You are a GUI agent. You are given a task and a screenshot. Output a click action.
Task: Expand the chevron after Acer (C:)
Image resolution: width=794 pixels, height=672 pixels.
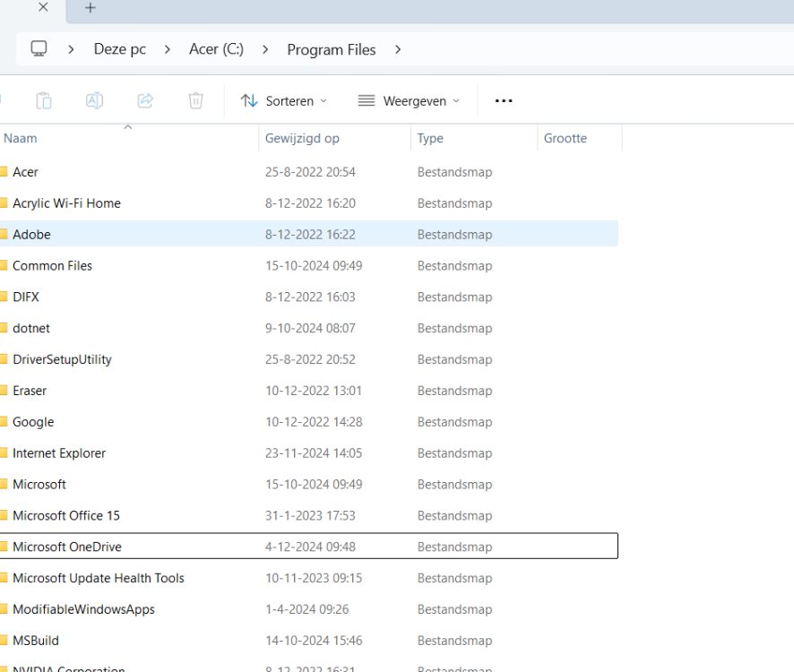tap(265, 49)
